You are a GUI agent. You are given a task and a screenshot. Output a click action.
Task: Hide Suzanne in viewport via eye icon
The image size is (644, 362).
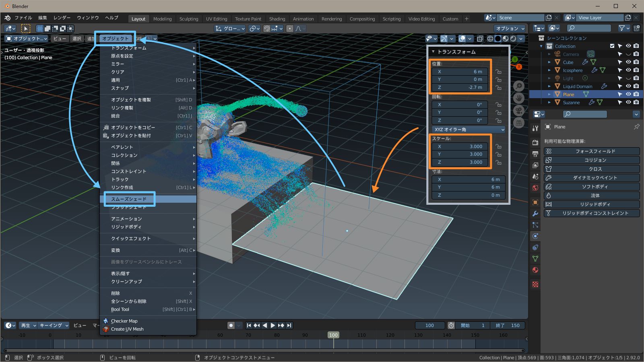pos(628,102)
